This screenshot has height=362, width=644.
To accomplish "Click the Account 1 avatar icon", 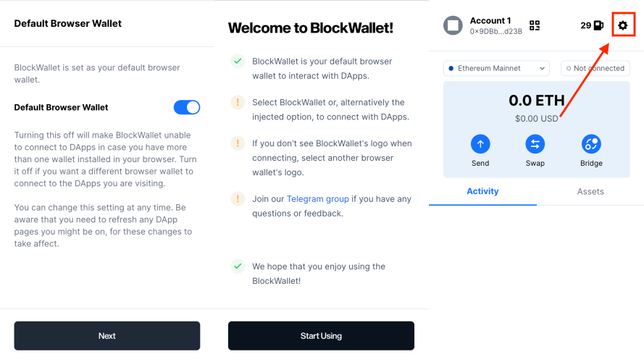I will coord(453,25).
